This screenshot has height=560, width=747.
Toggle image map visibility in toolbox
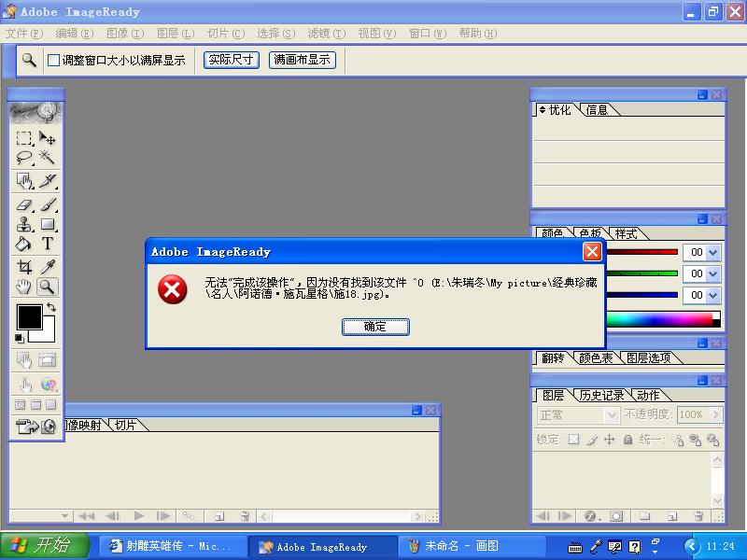(x=24, y=360)
